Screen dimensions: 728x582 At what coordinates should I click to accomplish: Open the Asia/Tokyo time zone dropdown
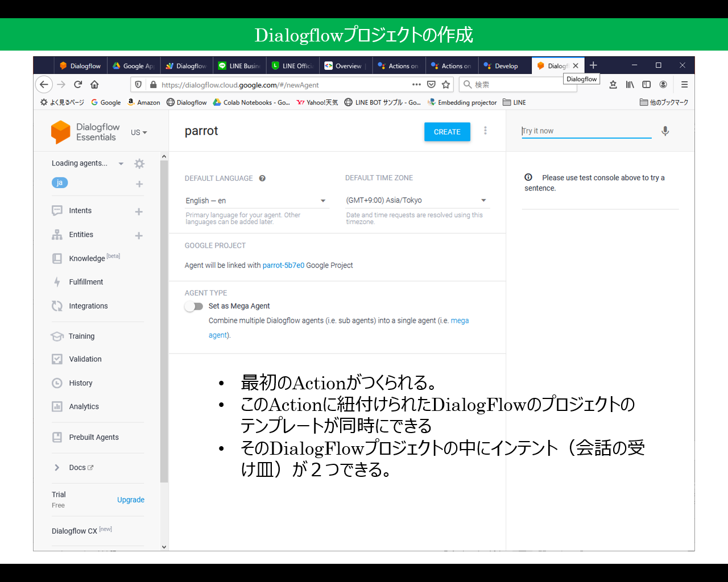pyautogui.click(x=417, y=200)
